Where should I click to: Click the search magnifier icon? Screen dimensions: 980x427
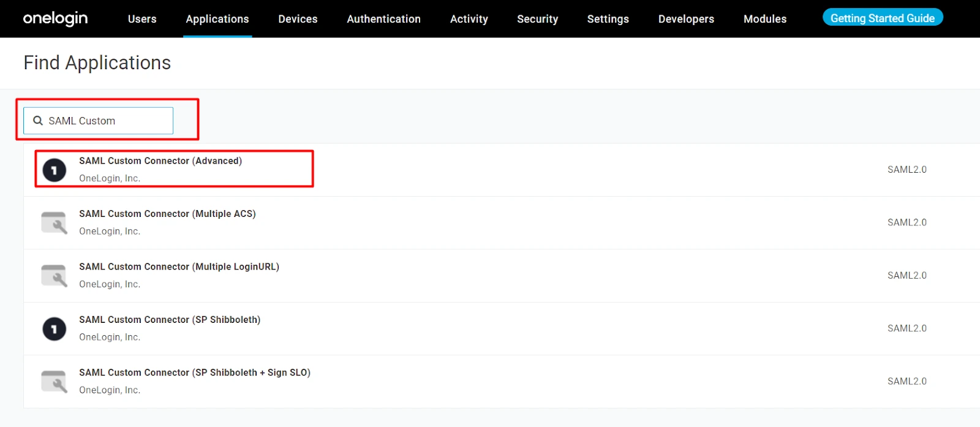[38, 121]
